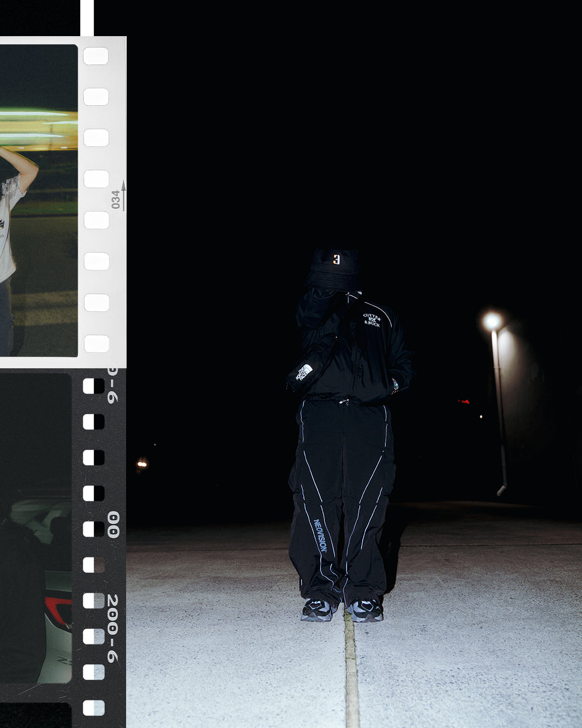Click the white vertical bar at top
582x728 pixels.
(x=87, y=18)
